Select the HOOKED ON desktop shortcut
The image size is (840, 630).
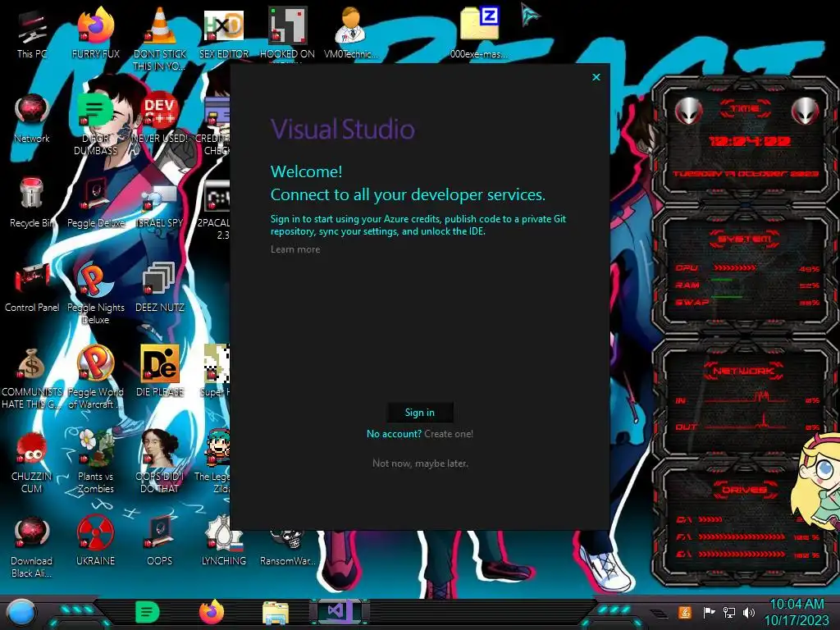click(287, 33)
